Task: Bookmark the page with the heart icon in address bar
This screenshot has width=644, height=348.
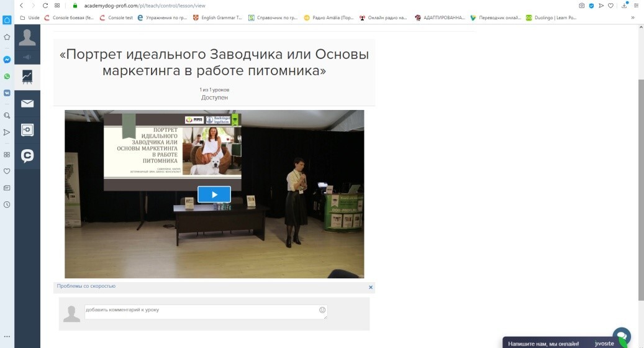Action: (610, 6)
